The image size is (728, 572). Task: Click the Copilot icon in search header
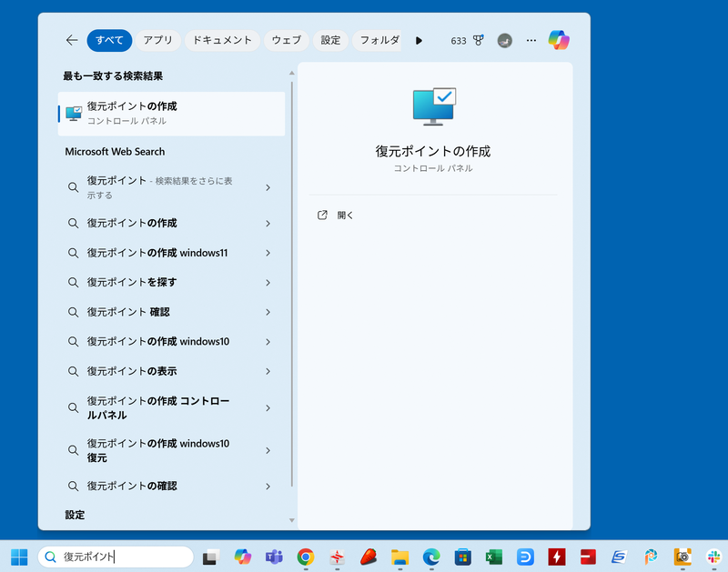point(559,40)
